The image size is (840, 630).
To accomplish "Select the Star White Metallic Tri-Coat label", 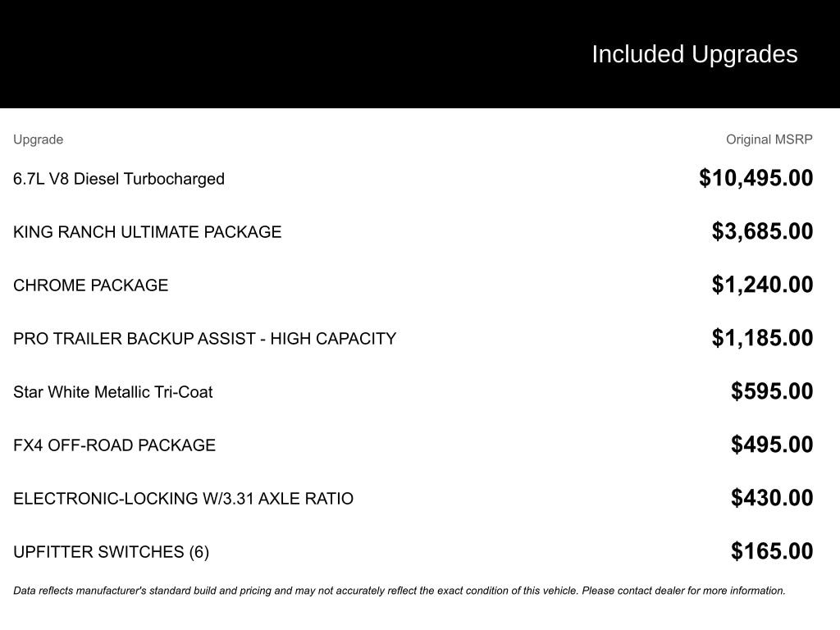I will [x=112, y=392].
